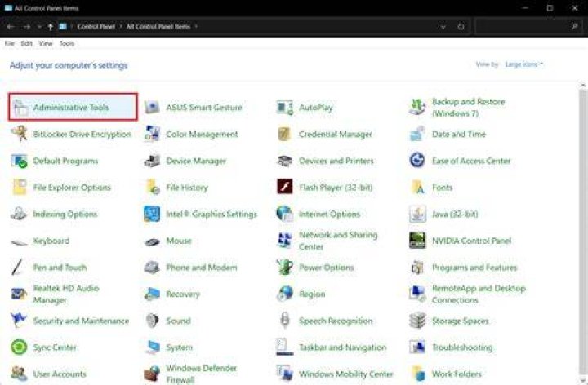This screenshot has width=588, height=385.
Task: Expand chevron after All Control Panel Items breadcrumb
Action: pyautogui.click(x=196, y=27)
